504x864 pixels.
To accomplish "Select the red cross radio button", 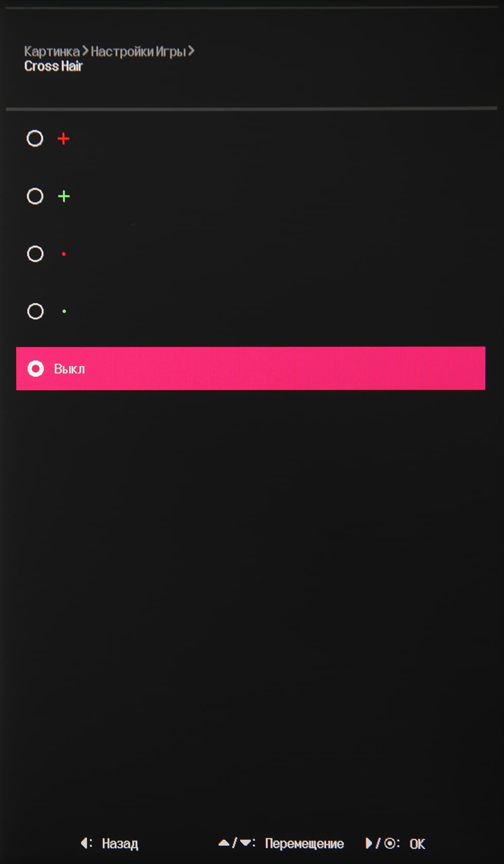I will [x=35, y=139].
